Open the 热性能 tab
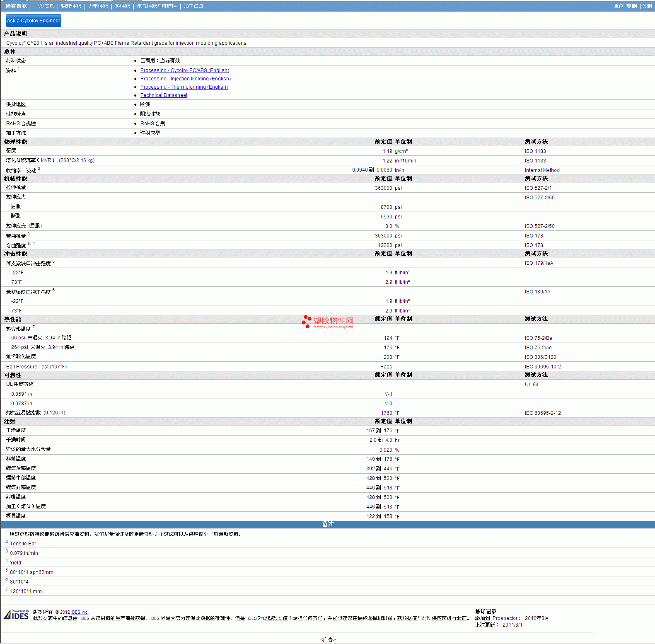 [x=122, y=6]
